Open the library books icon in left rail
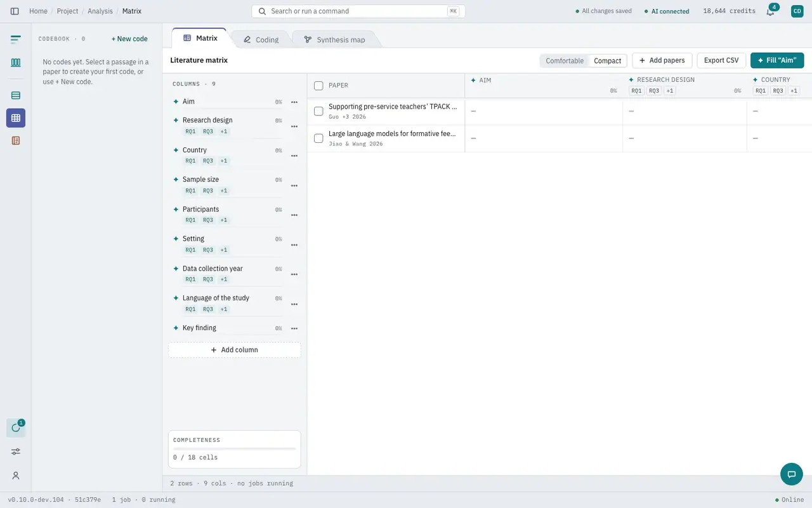812x508 pixels. [x=16, y=63]
